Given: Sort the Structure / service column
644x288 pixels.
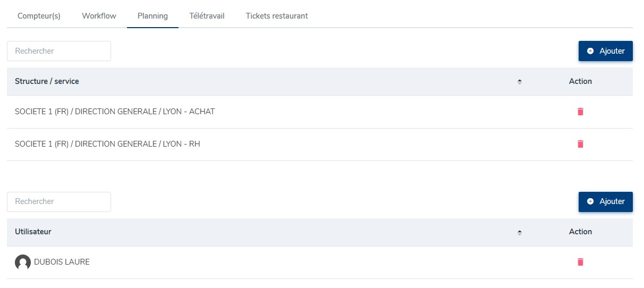Looking at the screenshot, I should click(520, 82).
